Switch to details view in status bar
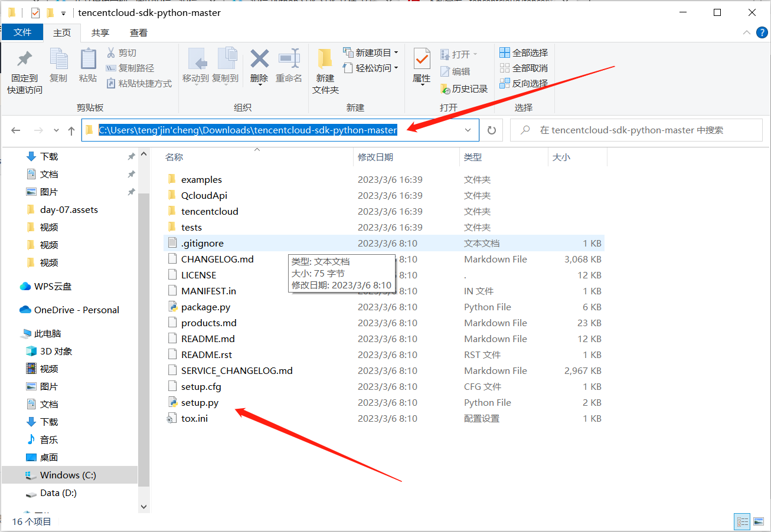Viewport: 771px width, 532px height. (743, 522)
